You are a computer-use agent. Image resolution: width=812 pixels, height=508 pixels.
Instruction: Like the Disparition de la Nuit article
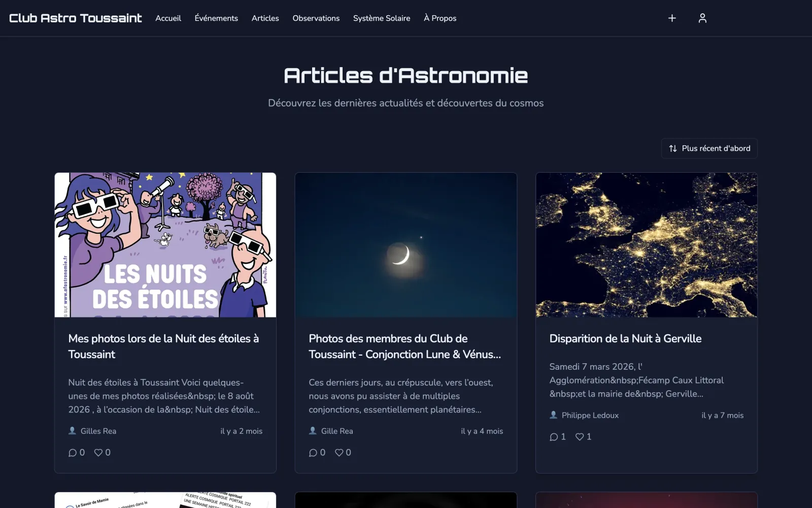pyautogui.click(x=580, y=437)
